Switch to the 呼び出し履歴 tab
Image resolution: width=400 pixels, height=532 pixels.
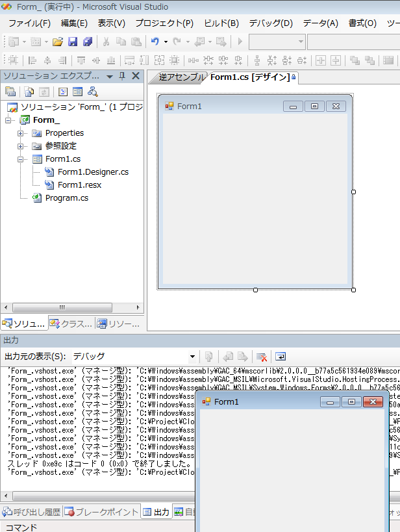click(x=32, y=512)
